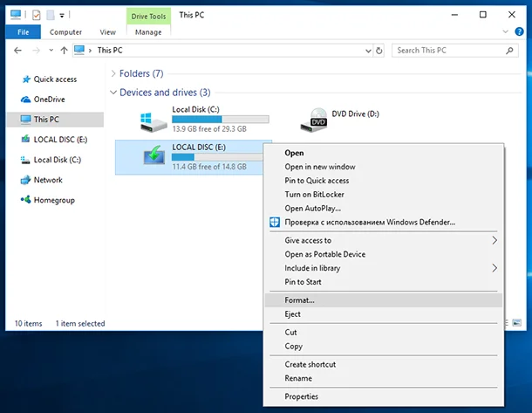Click the DVD Drive (D:) label
The width and height of the screenshot is (532, 413).
tap(355, 114)
